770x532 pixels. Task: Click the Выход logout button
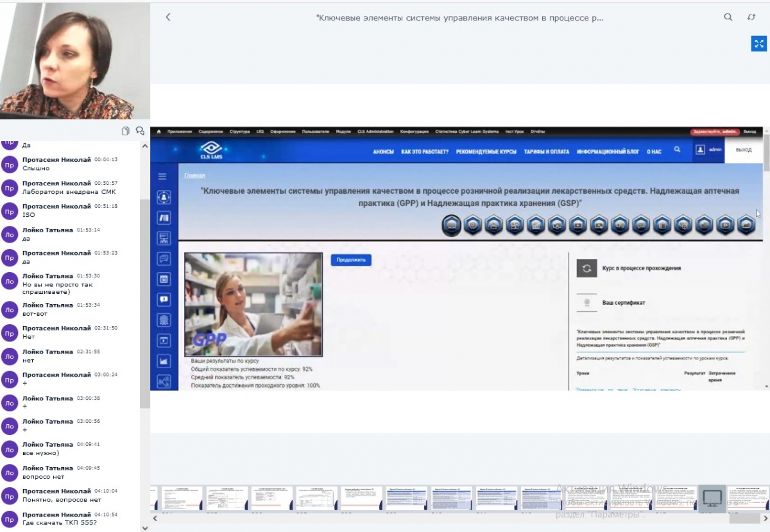744,150
